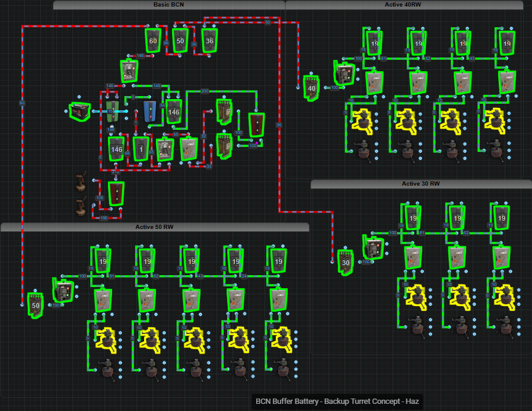Image resolution: width=532 pixels, height=411 pixels.
Task: Select the component labeled 30 in Active 30 RW
Action: (345, 262)
